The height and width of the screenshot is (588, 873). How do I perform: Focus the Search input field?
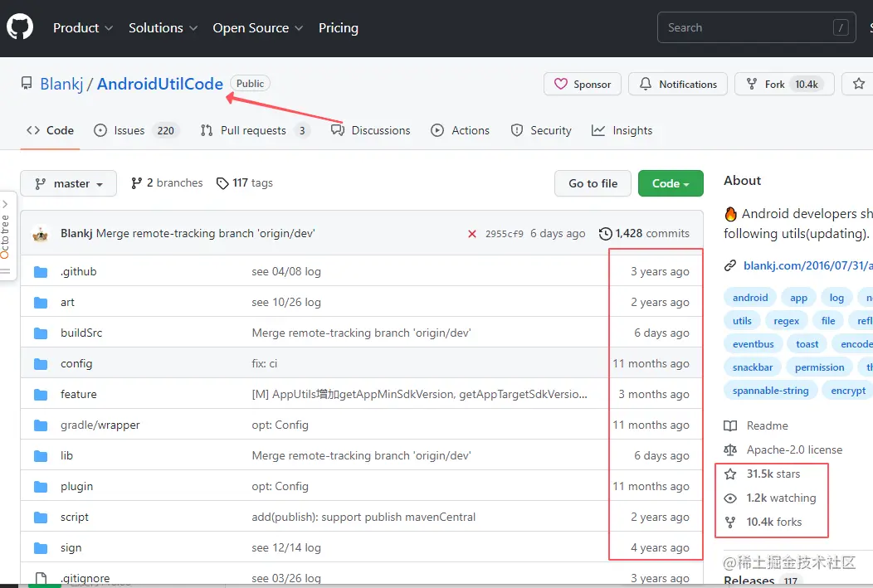(x=756, y=27)
